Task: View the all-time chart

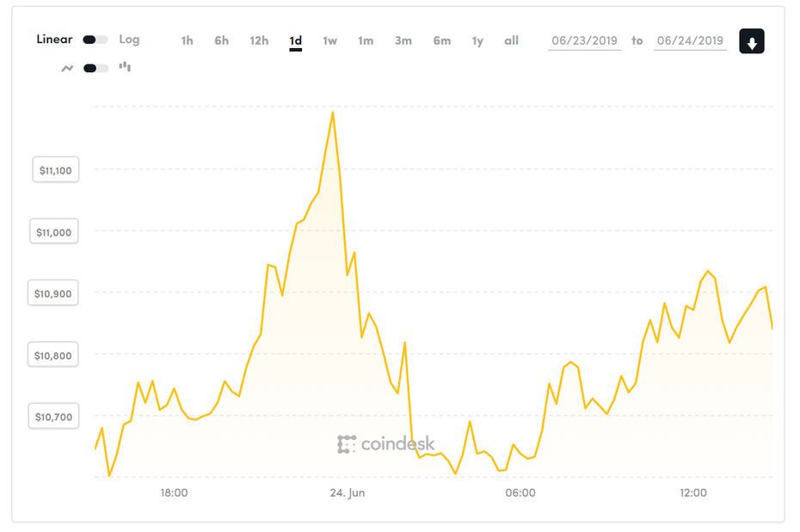Action: (511, 40)
